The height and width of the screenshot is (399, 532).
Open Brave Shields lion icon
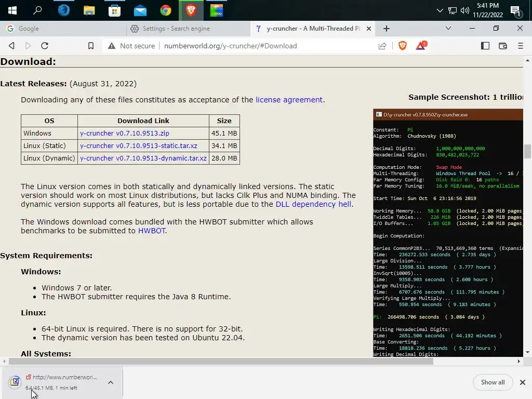pos(403,46)
